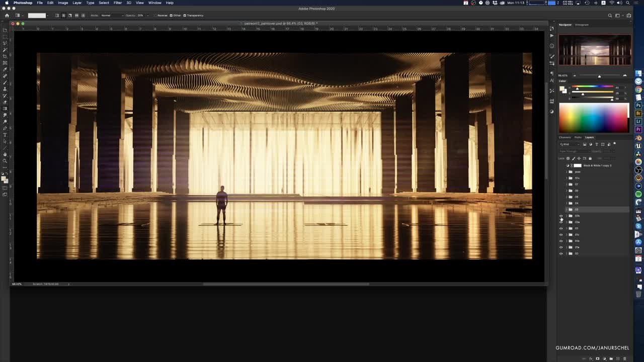Open the gradient preset picker arrow

[x=47, y=15]
